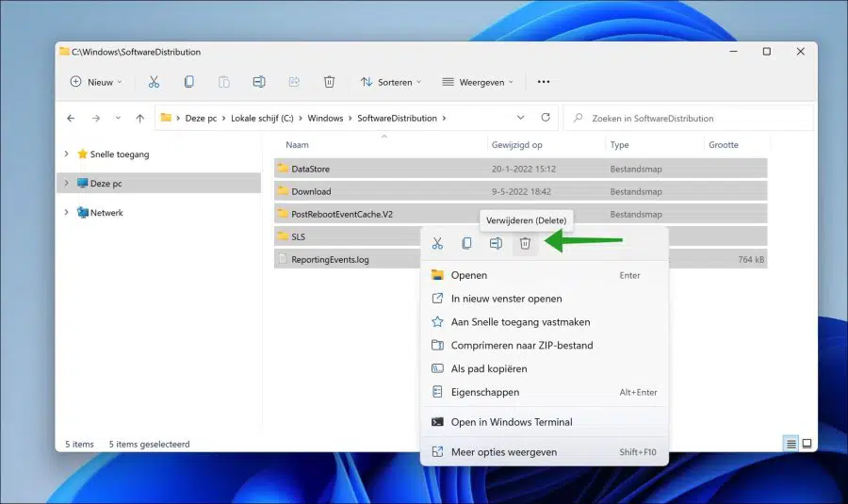Click Cut scissors in the context menu
The image size is (848, 504).
pyautogui.click(x=437, y=243)
